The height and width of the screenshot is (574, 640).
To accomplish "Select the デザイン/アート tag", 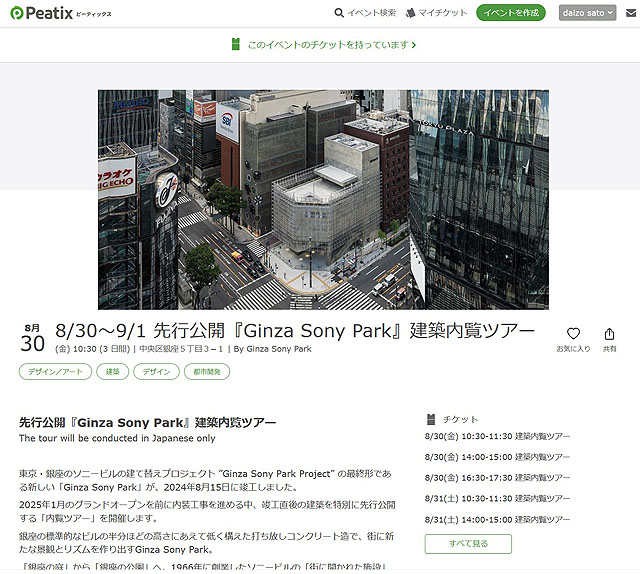I will pyautogui.click(x=55, y=372).
